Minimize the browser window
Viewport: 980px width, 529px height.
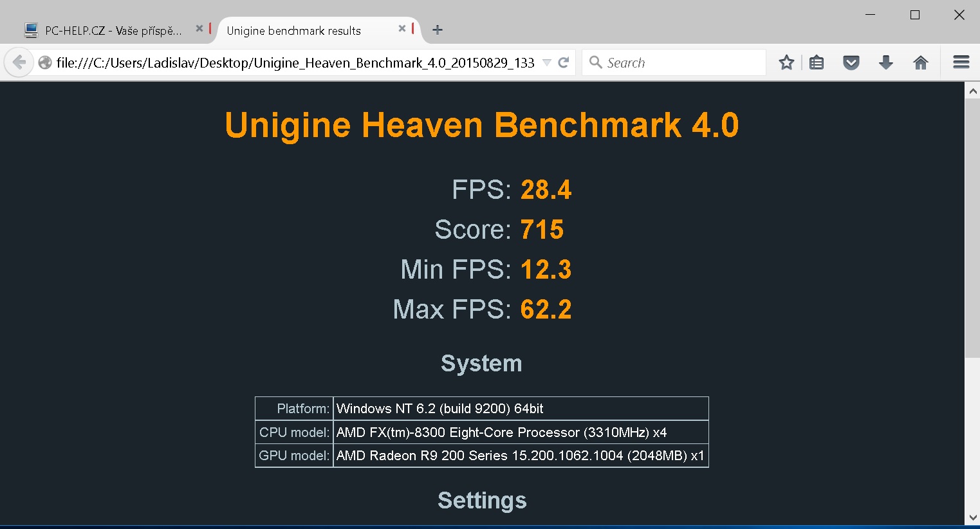point(871,14)
